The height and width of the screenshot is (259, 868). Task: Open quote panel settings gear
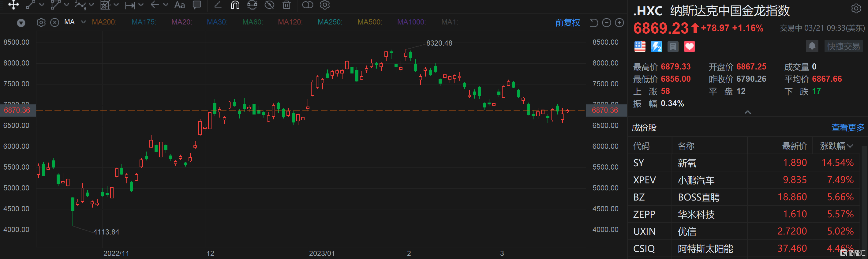click(x=856, y=9)
